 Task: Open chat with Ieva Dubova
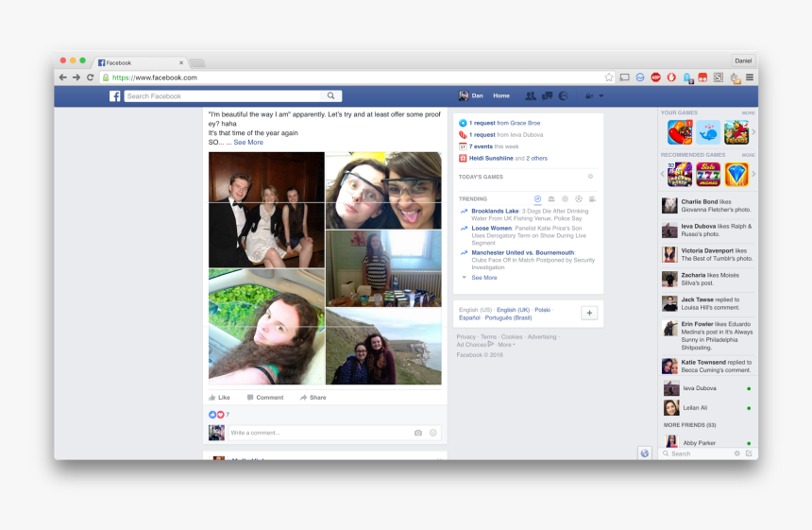point(707,388)
